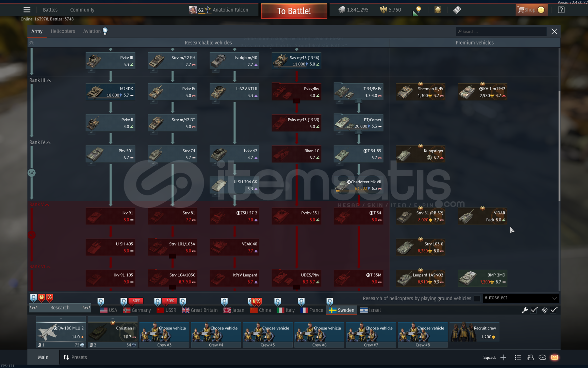This screenshot has height=368, width=588.
Task: Open the main hamburger menu
Action: coord(27,10)
